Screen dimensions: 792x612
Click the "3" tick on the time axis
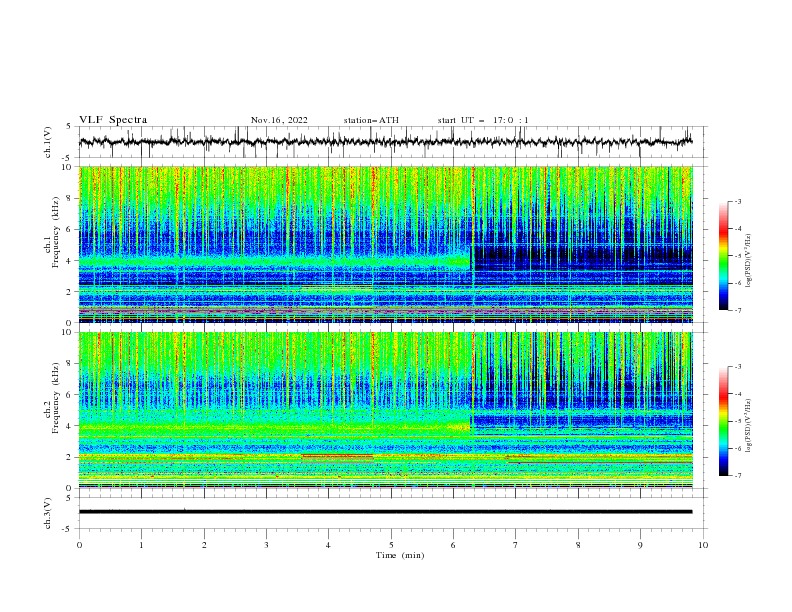(266, 545)
